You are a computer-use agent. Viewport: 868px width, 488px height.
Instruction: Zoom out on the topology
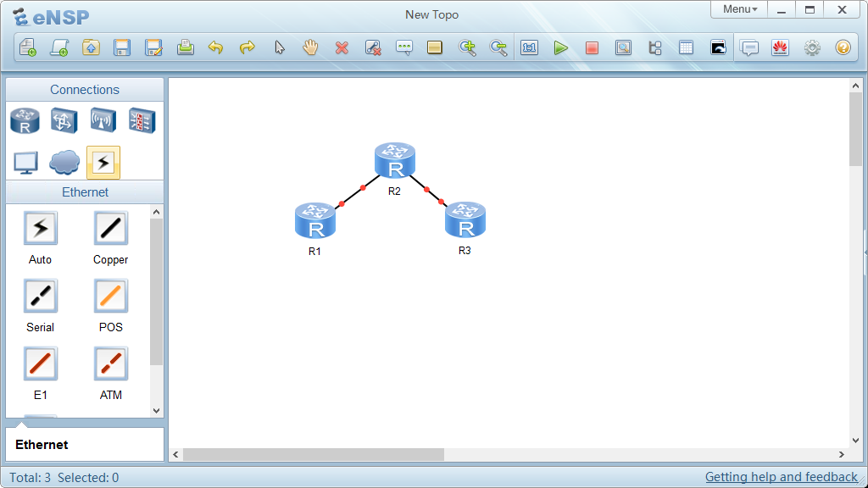tap(498, 47)
